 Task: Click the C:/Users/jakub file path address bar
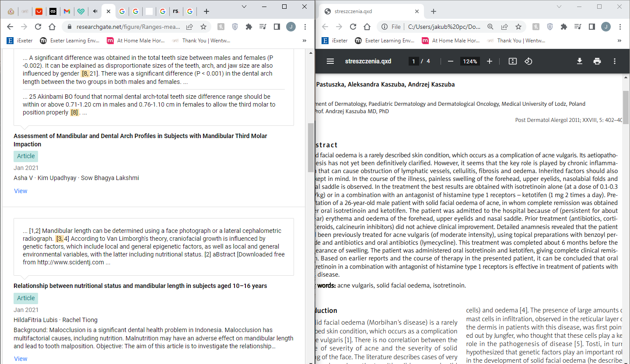[x=444, y=27]
